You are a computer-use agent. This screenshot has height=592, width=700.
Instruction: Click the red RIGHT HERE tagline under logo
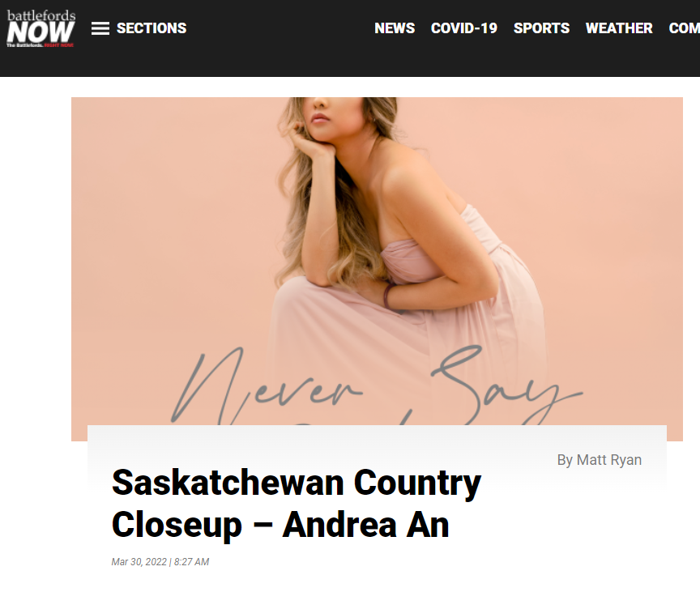point(59,45)
